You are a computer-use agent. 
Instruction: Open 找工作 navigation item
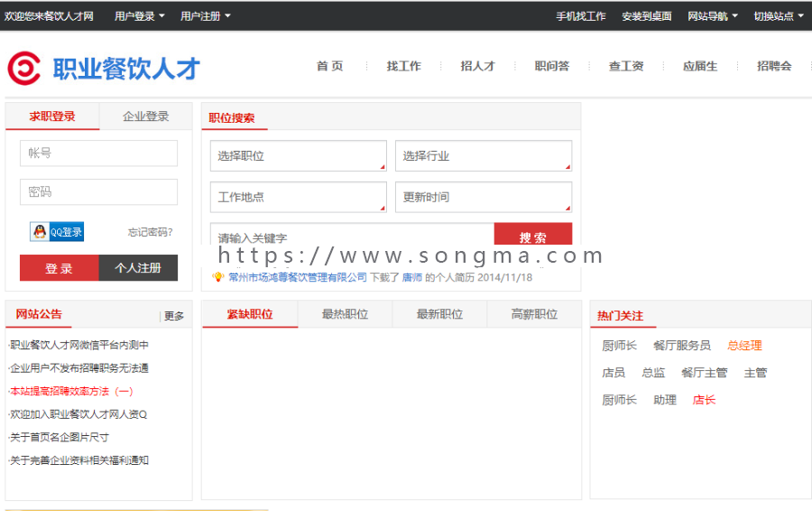coord(404,66)
